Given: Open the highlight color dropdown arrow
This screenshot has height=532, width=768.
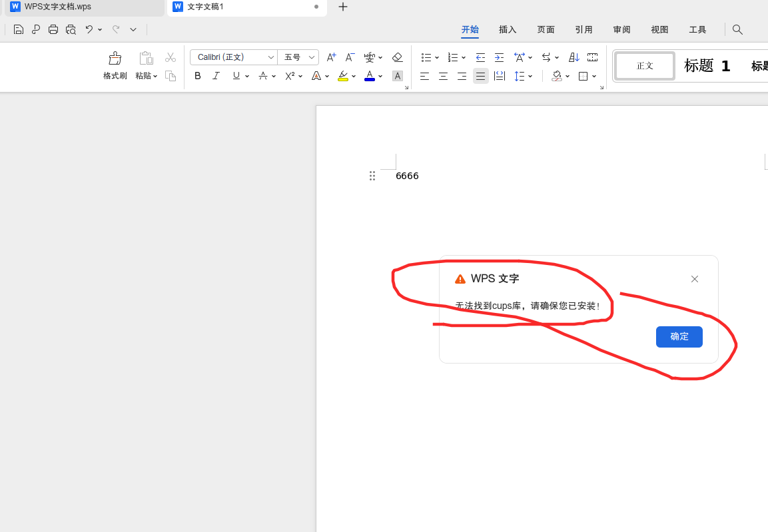Looking at the screenshot, I should click(354, 77).
